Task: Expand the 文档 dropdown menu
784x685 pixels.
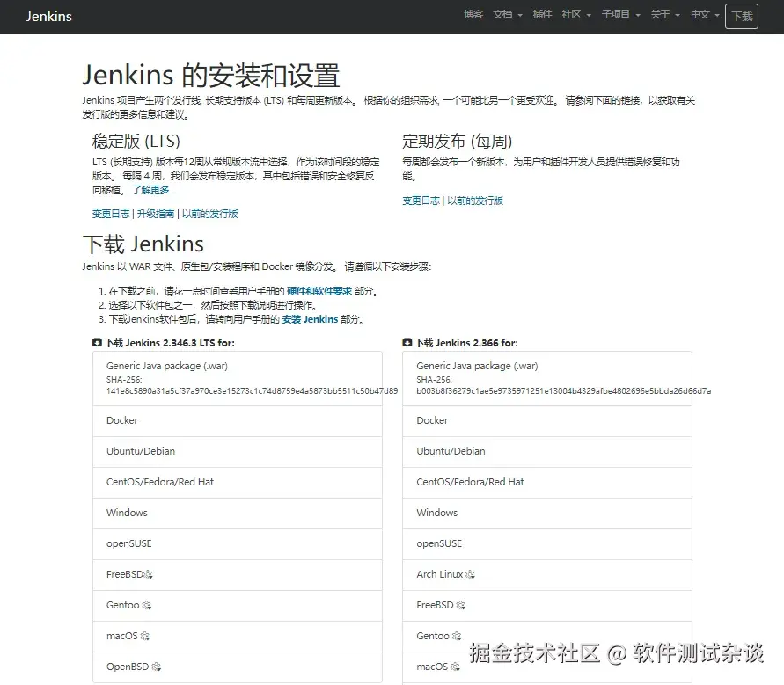Action: point(507,14)
